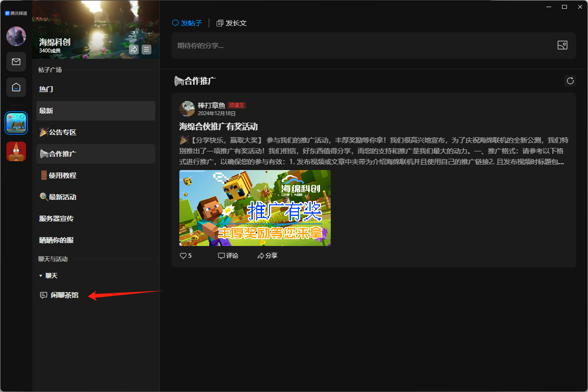Open the 使用教程 section
Image resolution: width=588 pixels, height=392 pixels.
(x=96, y=175)
